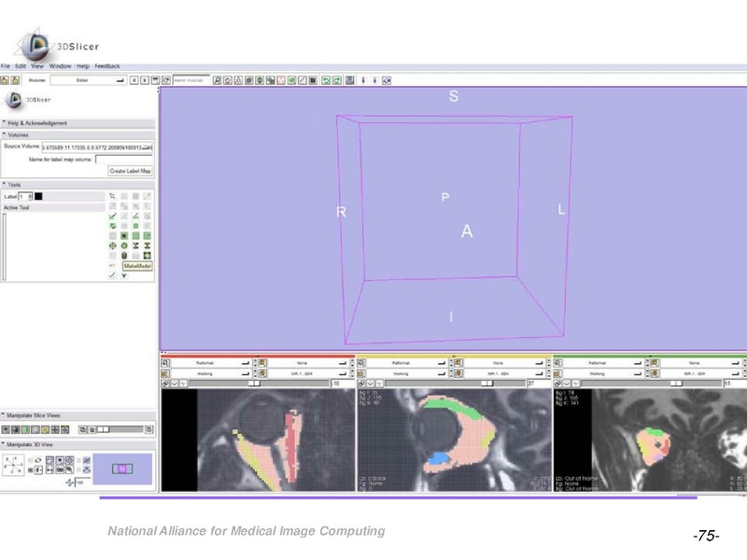Viewport: 747px width, 560px height.
Task: Click the red slice viewer fit icon
Action: [165, 363]
